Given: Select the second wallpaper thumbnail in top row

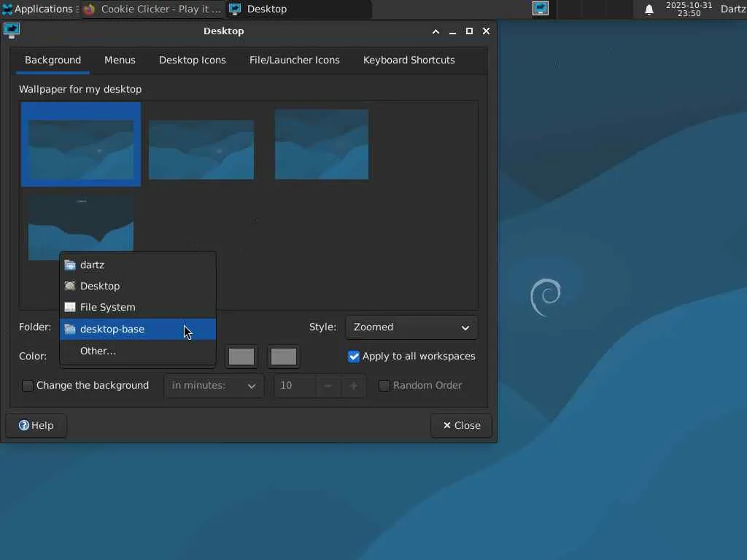Looking at the screenshot, I should pyautogui.click(x=201, y=149).
